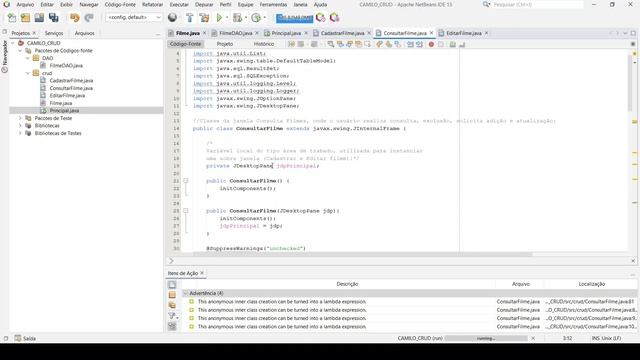Image resolution: width=640 pixels, height=360 pixels.
Task: Click the Open Project toolbar icon
Action: coord(39,18)
